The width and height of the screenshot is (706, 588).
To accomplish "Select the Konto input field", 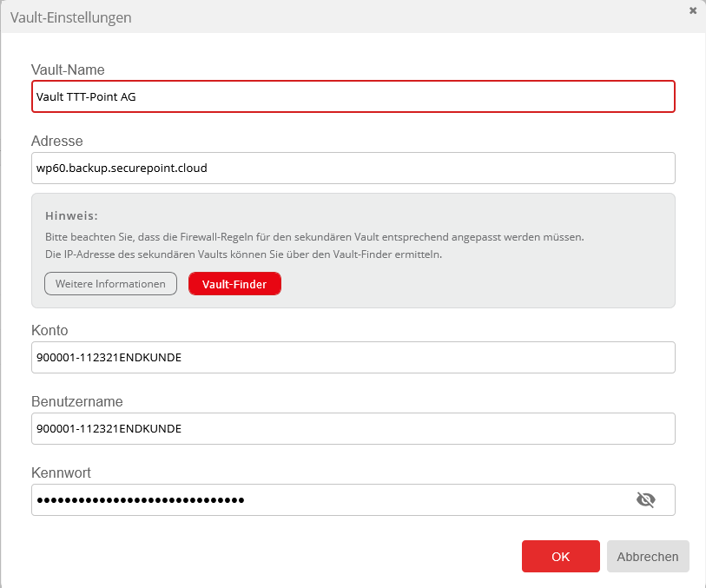I will click(353, 357).
